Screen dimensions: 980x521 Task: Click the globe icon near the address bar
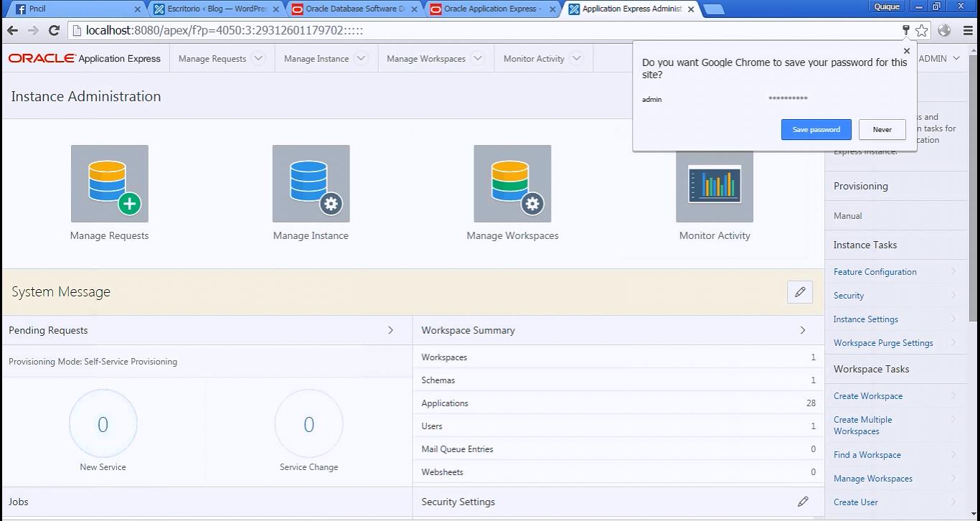click(x=943, y=30)
